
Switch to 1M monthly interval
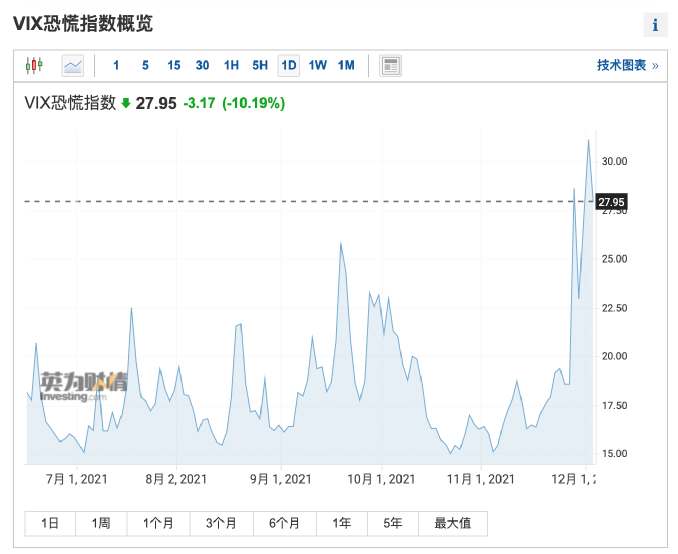tap(346, 65)
